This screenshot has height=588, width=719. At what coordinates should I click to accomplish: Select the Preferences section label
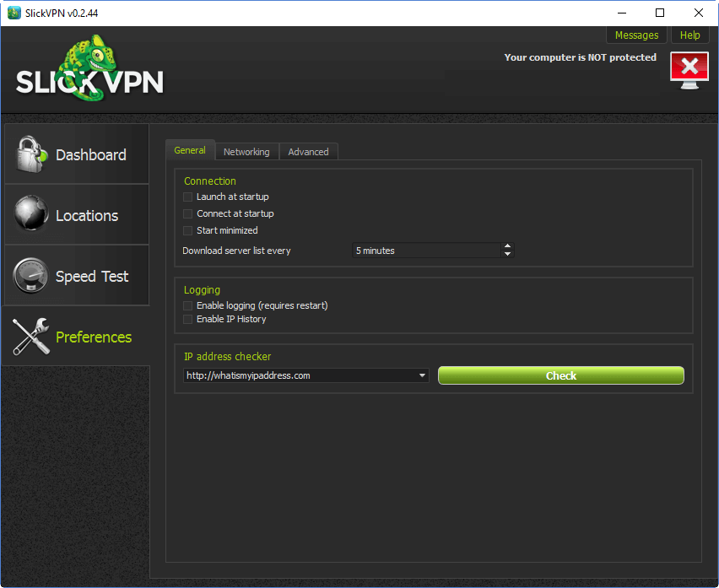pos(94,337)
